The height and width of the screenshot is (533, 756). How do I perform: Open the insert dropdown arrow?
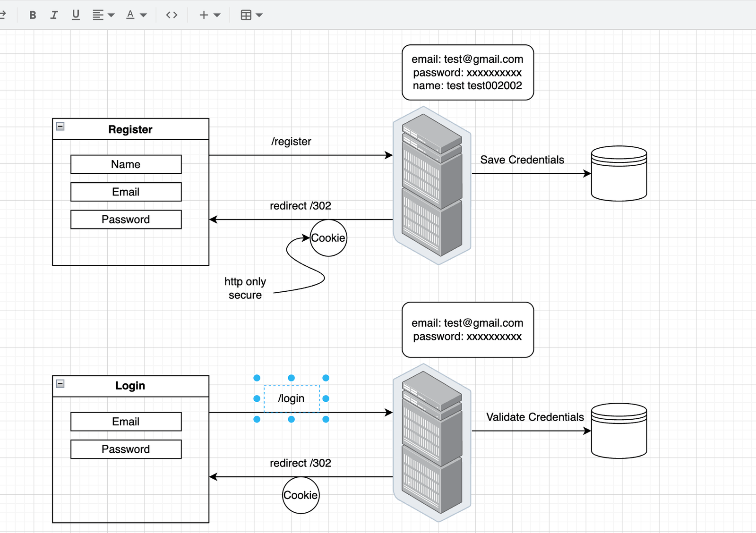[x=217, y=15]
